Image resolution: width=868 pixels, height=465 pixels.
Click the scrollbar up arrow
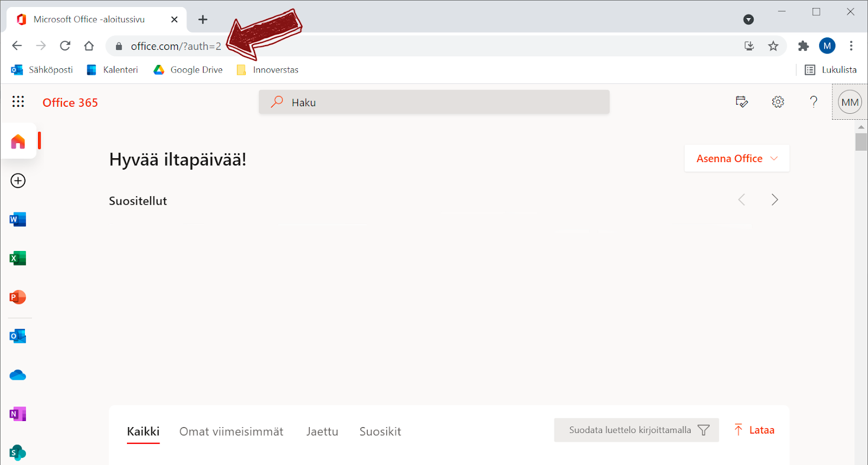861,127
